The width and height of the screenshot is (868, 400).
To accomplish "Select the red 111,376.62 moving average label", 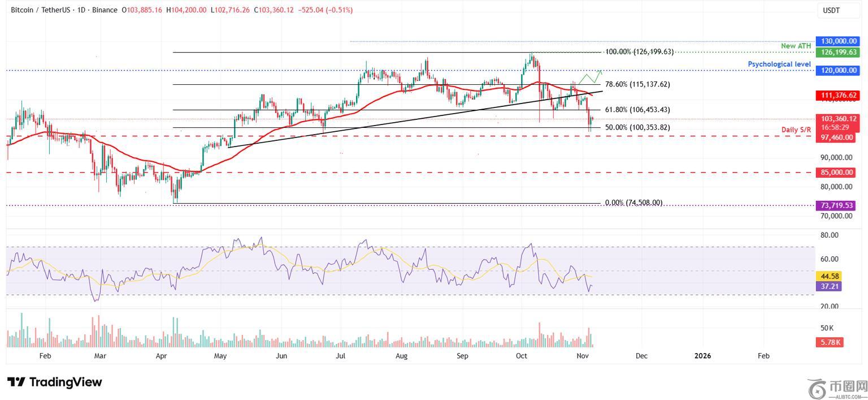I will pos(836,96).
